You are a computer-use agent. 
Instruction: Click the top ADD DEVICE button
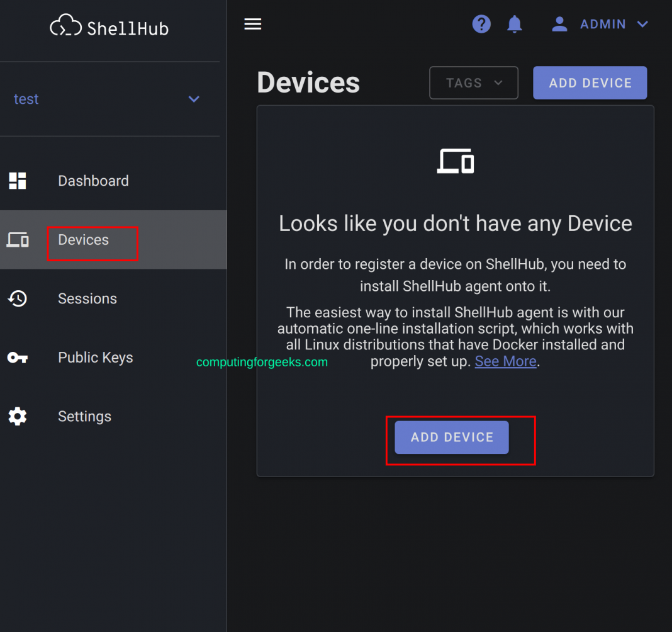tap(590, 82)
